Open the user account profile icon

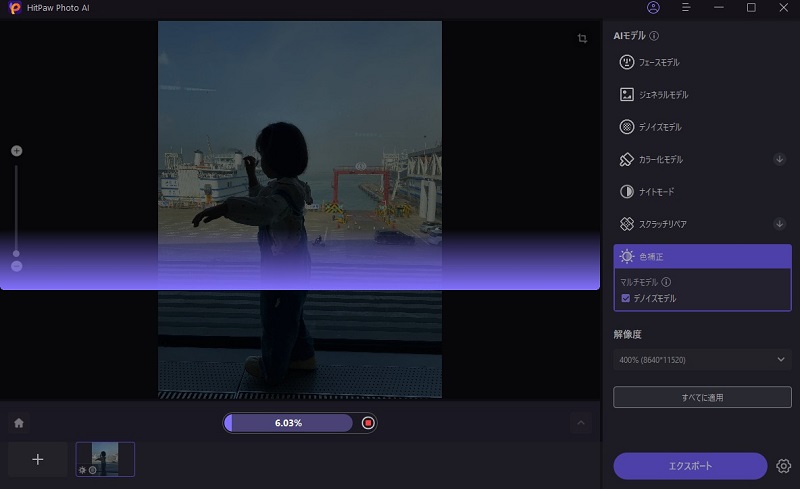tap(653, 8)
